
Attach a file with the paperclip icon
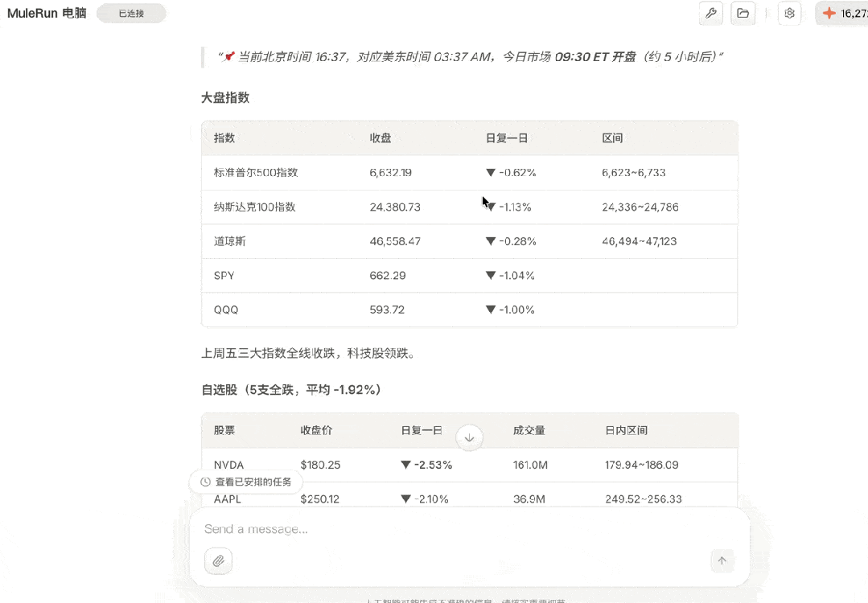tap(218, 560)
